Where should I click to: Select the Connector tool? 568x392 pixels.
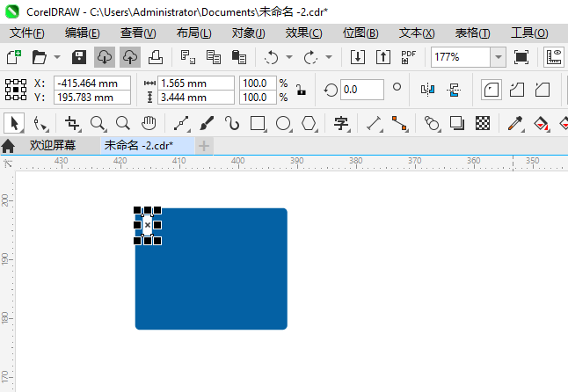click(x=399, y=123)
